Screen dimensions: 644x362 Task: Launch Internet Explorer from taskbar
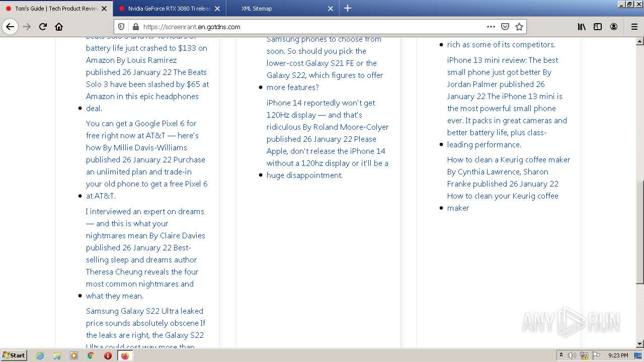(x=40, y=355)
